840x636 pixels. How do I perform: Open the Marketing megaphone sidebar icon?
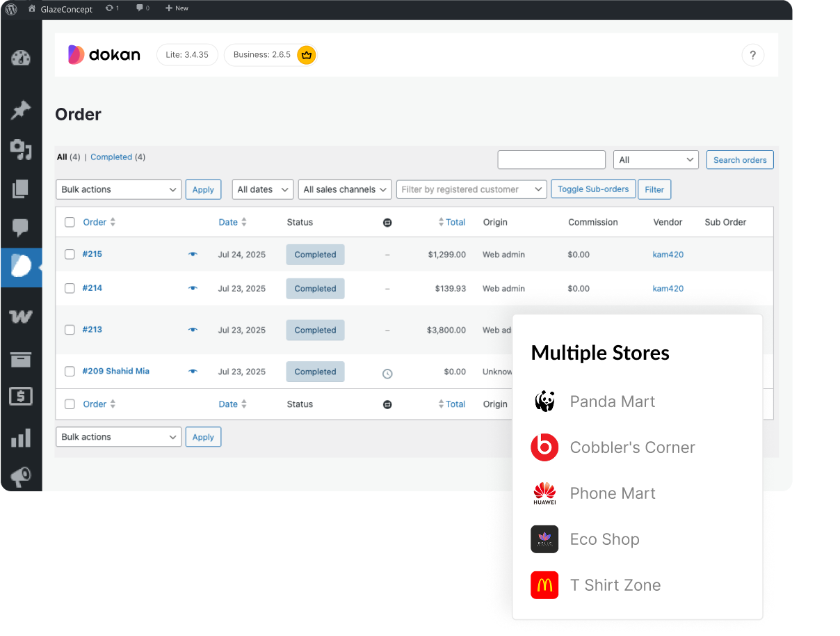(x=21, y=477)
